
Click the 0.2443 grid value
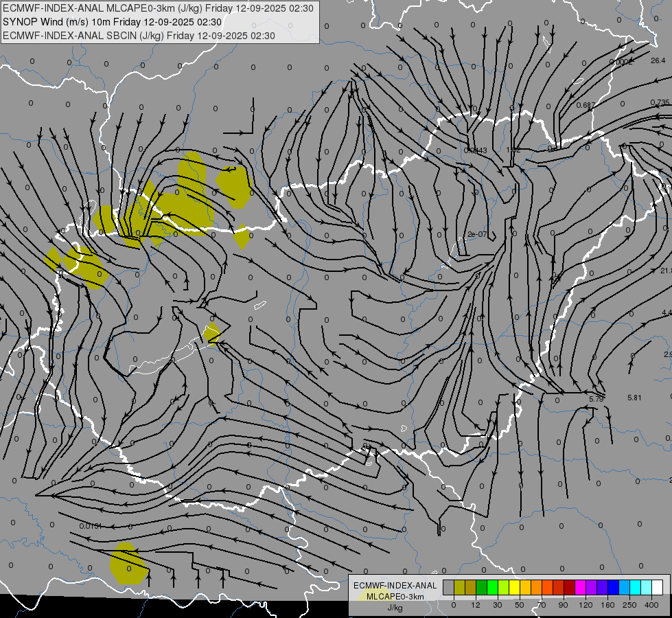[x=475, y=150]
